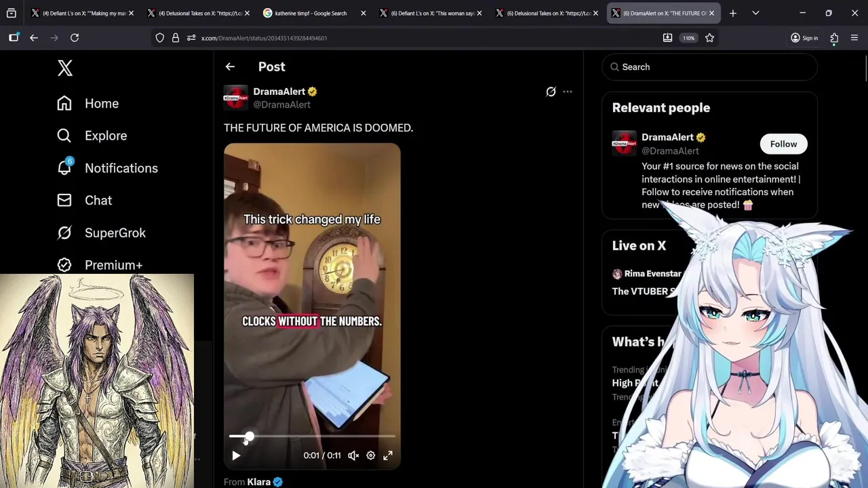This screenshot has height=488, width=868.
Task: Open a new browser tab
Action: coord(733,13)
